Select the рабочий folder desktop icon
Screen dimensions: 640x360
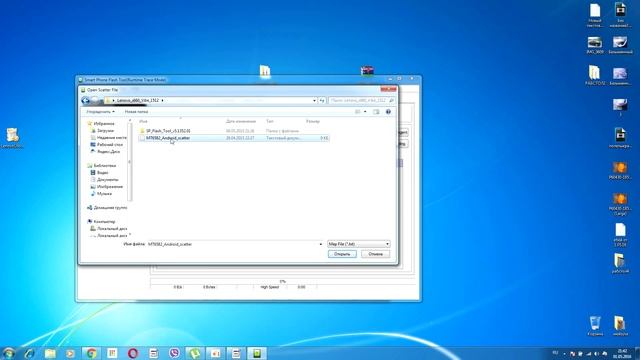[x=620, y=263]
